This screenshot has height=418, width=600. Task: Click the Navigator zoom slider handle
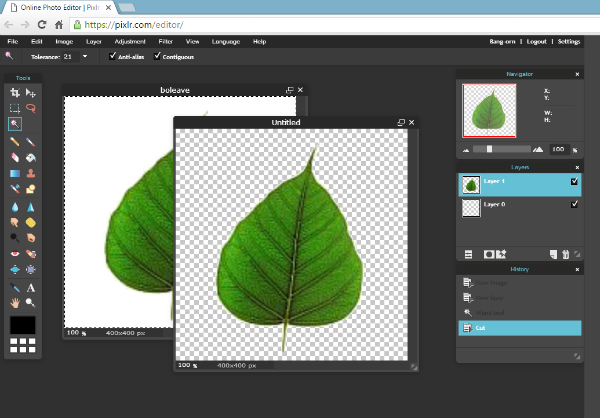[x=489, y=149]
